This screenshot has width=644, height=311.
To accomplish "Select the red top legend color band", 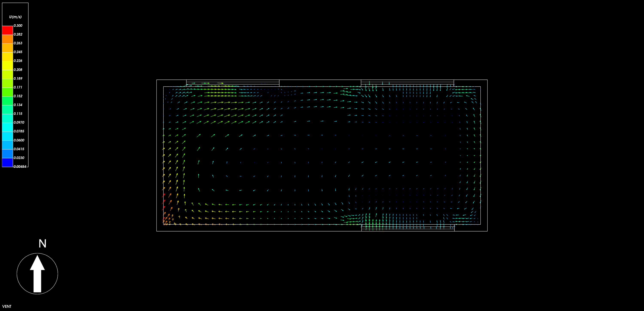I will 8,30.
